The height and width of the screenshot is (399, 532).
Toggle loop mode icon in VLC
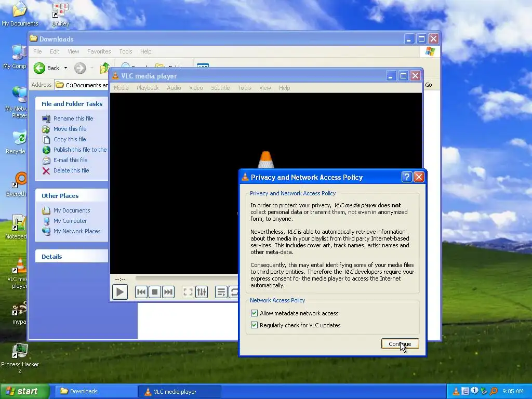tap(234, 292)
